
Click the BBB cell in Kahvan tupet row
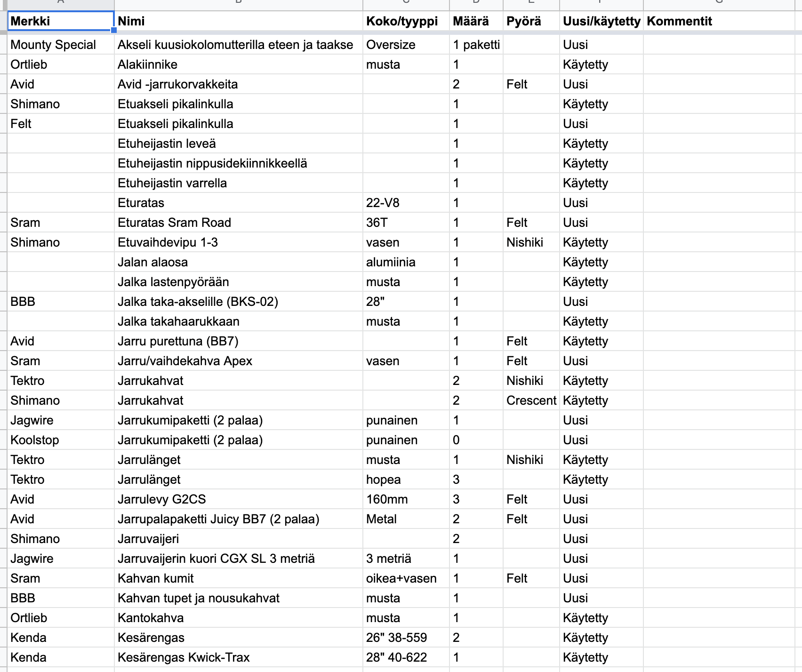click(x=61, y=598)
